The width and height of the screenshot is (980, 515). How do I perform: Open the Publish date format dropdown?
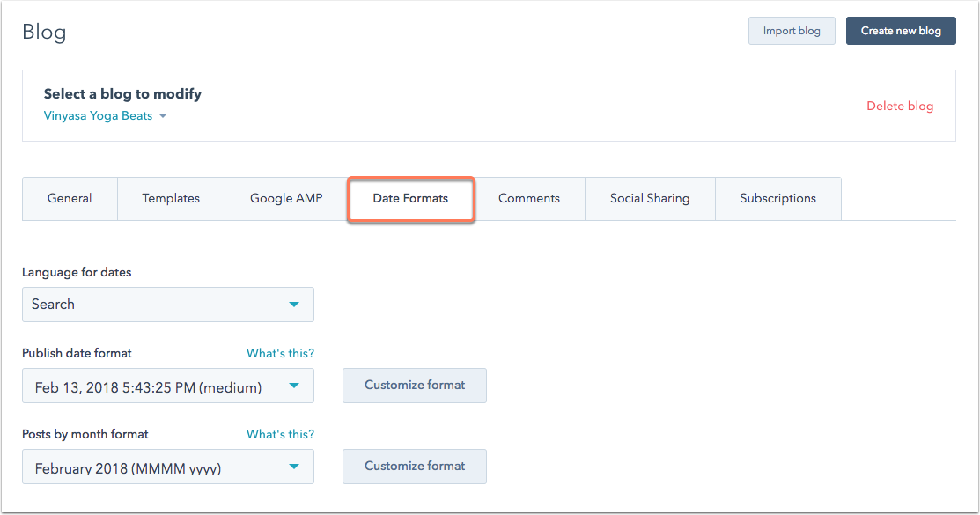(167, 386)
